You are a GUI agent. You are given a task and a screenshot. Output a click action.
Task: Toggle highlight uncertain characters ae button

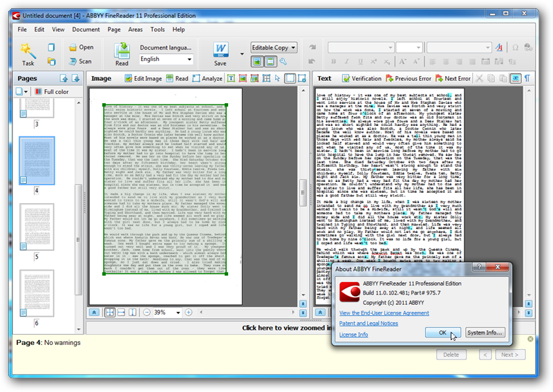click(x=516, y=78)
